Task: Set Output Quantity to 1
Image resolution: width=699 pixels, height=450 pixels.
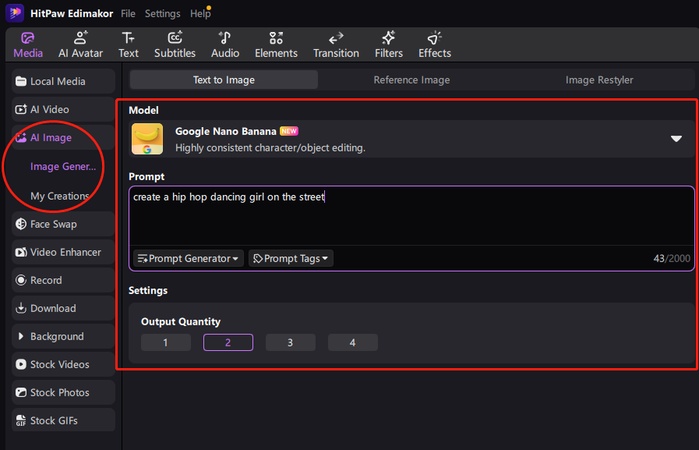Action: click(165, 343)
